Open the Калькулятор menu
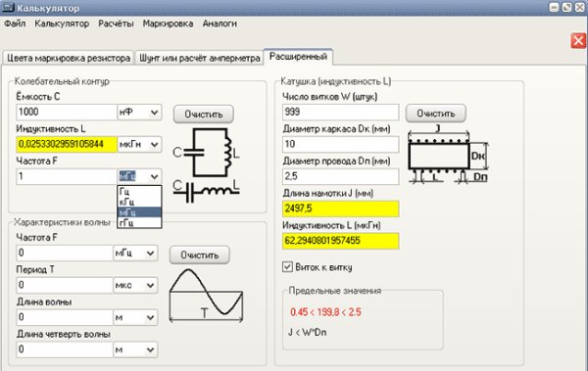Image resolution: width=588 pixels, height=371 pixels. [62, 23]
